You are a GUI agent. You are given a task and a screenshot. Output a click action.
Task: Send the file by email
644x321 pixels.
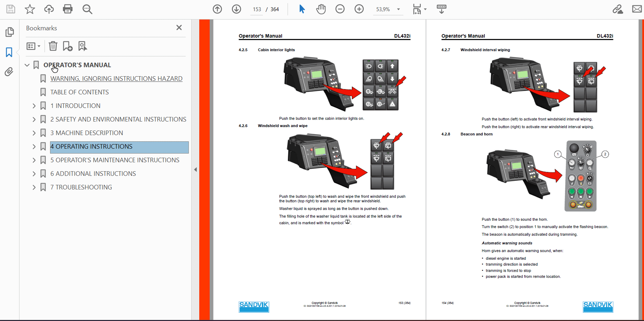pos(637,9)
